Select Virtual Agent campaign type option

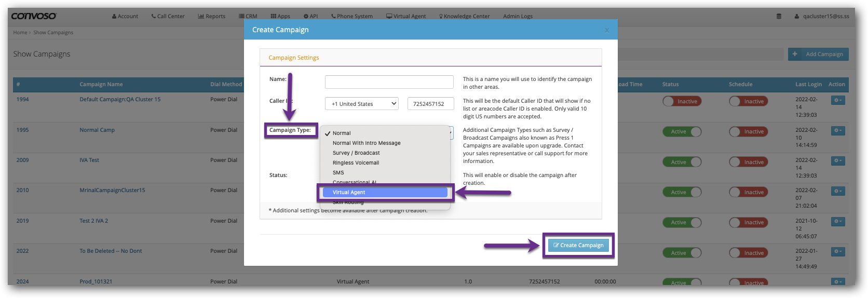(385, 192)
